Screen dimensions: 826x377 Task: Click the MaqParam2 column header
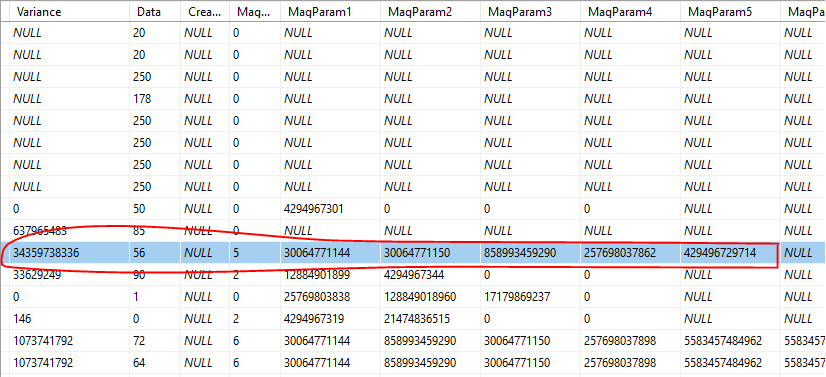pos(430,12)
